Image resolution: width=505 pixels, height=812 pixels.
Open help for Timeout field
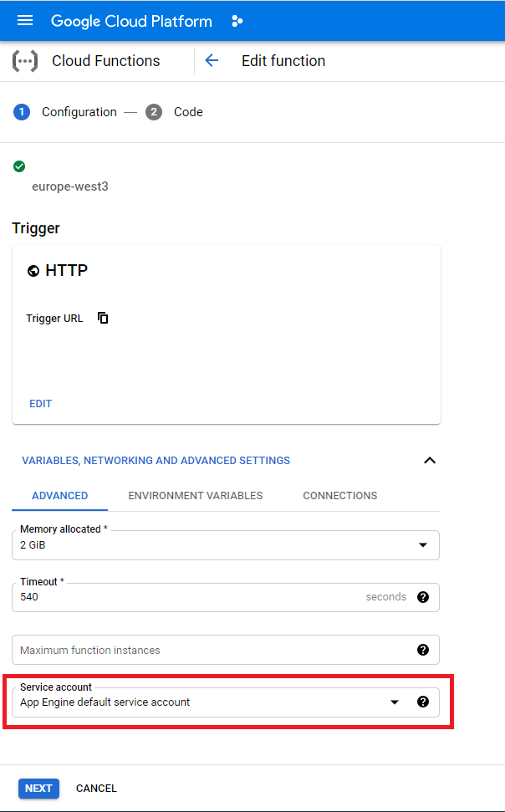point(423,597)
